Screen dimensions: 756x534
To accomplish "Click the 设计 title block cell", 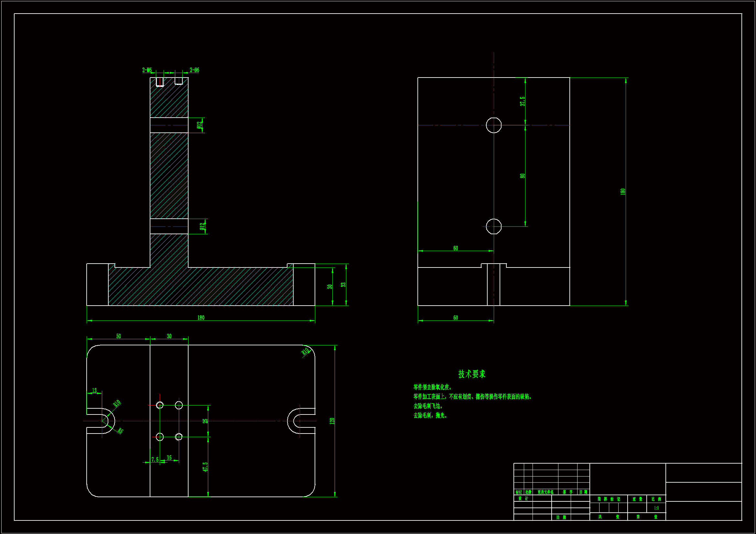I will pyautogui.click(x=523, y=498).
